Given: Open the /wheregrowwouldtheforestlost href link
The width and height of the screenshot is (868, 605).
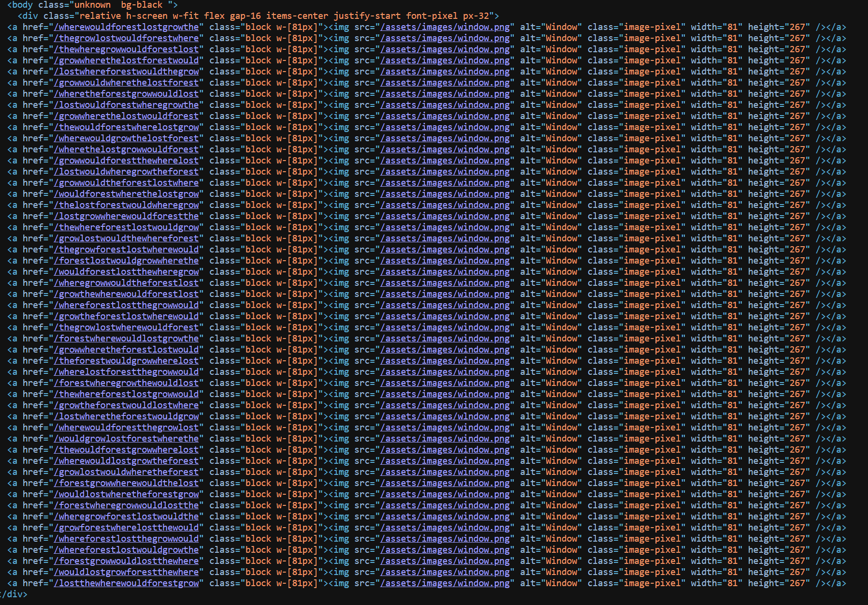Looking at the screenshot, I should tap(126, 283).
